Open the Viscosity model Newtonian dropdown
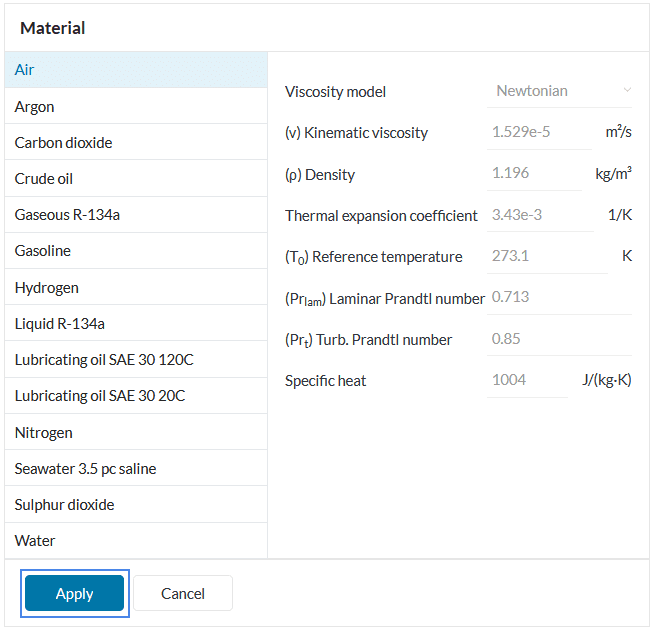This screenshot has width=653, height=630. (x=559, y=91)
